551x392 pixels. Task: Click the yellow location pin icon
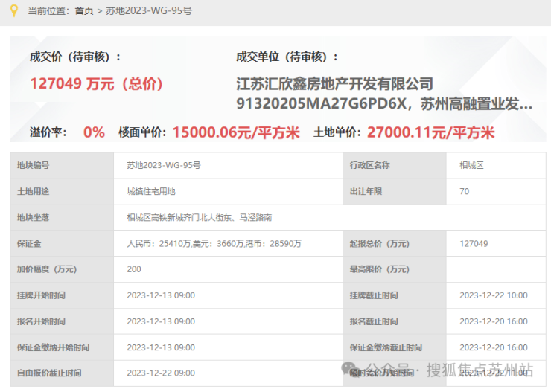(x=13, y=10)
